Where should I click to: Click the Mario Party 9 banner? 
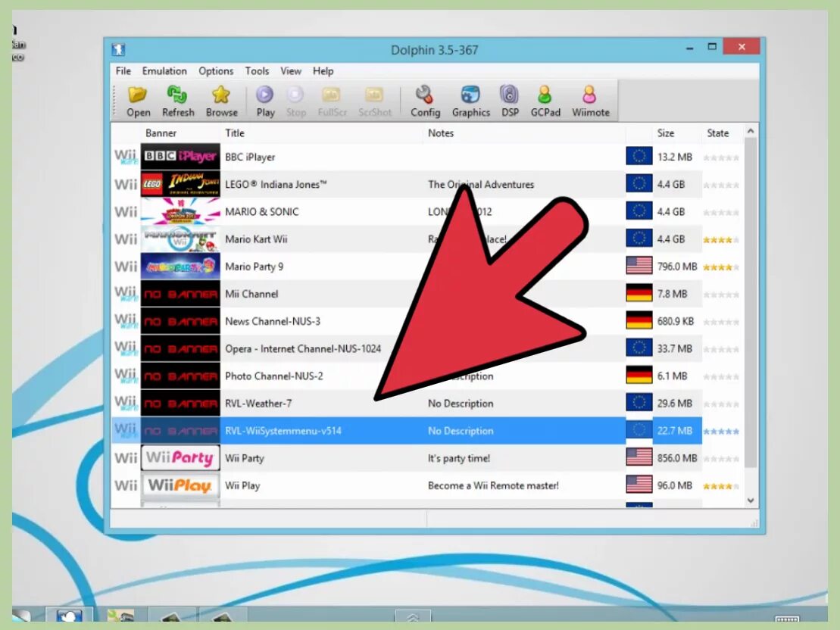(x=180, y=267)
